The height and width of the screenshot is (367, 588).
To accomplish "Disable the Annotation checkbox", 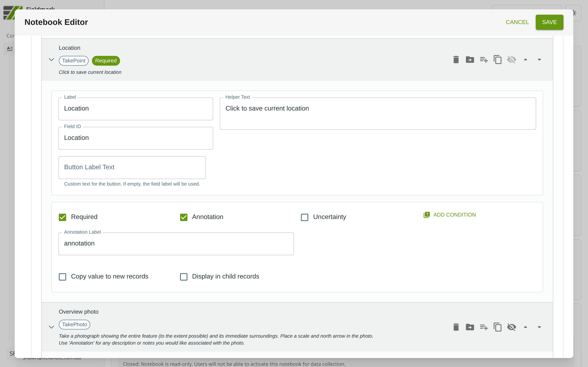I will [184, 217].
